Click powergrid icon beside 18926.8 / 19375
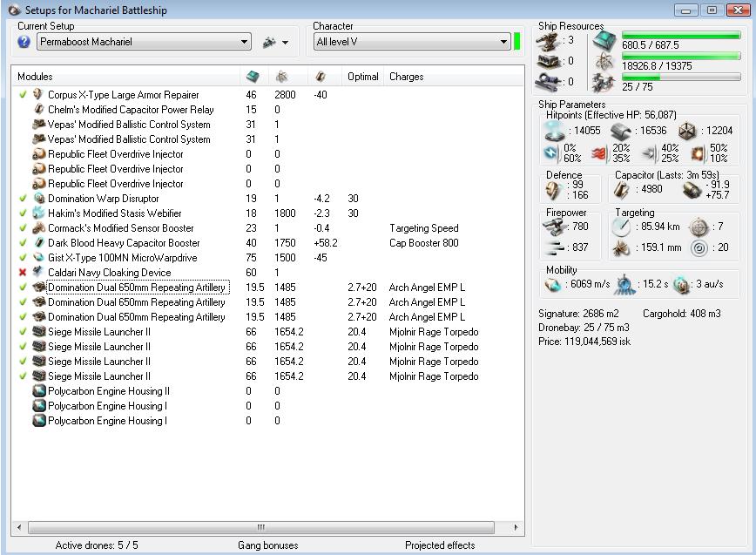 [604, 62]
